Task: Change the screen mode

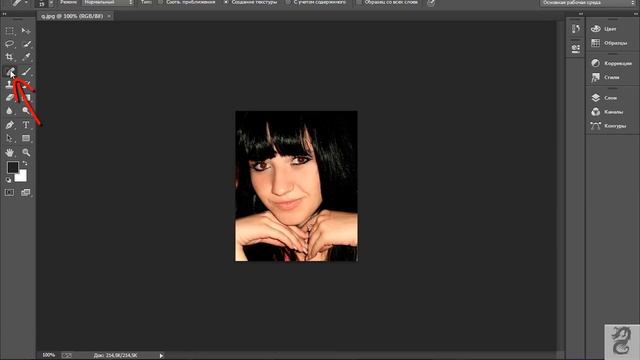Action: [x=26, y=192]
